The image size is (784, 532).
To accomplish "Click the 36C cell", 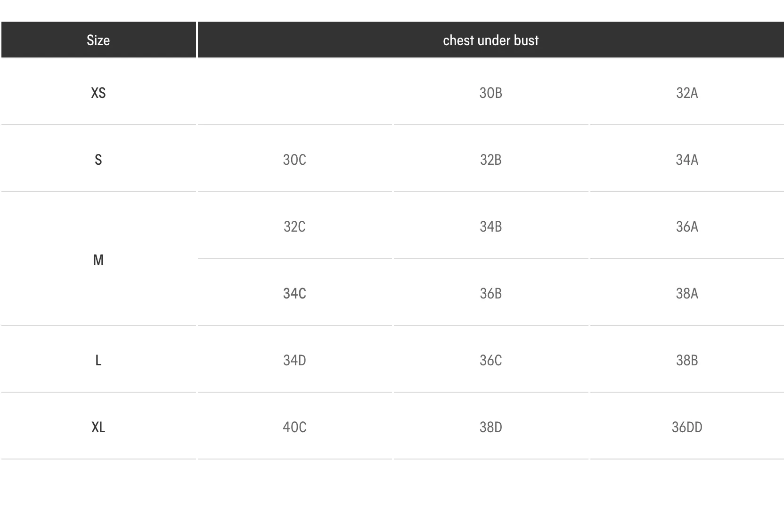I will pyautogui.click(x=490, y=360).
